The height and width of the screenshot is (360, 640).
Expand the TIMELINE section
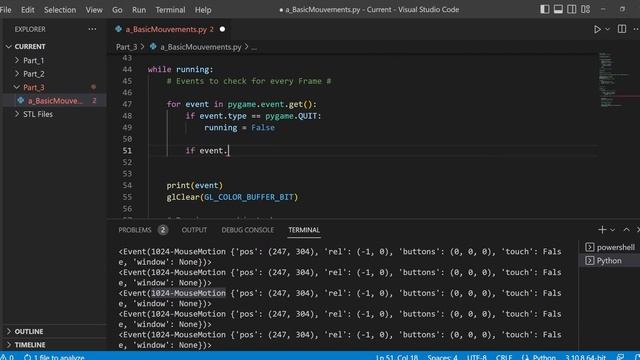30,345
